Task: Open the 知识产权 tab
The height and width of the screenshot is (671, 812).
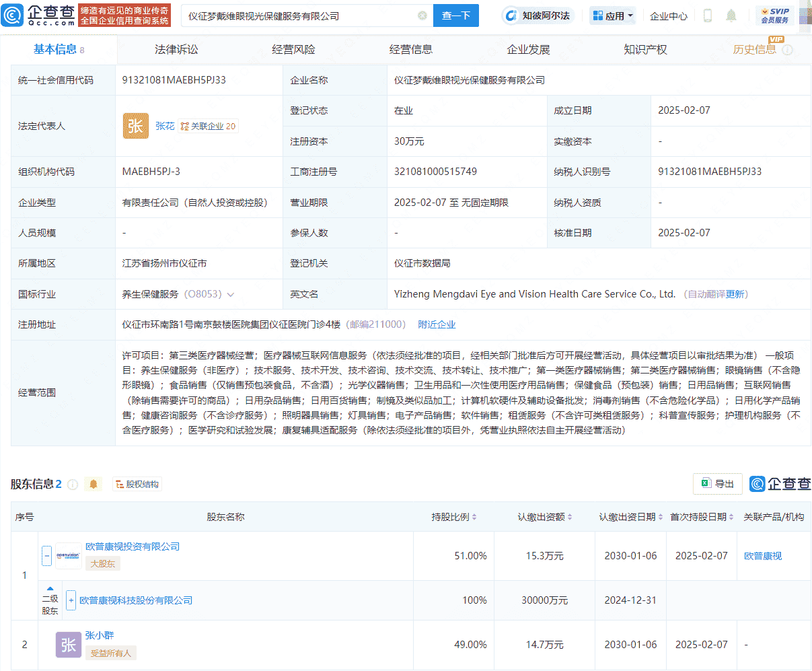Action: 644,48
